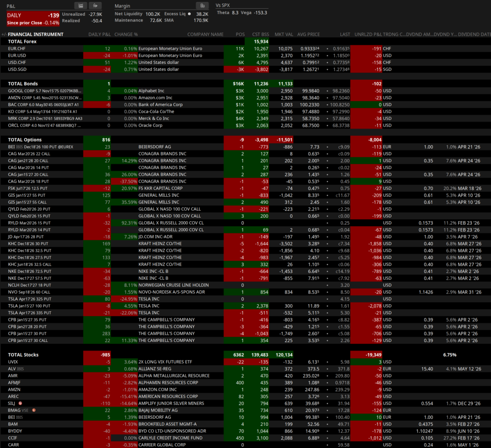Collapse the TOTAL Forex group row

pos(22,42)
